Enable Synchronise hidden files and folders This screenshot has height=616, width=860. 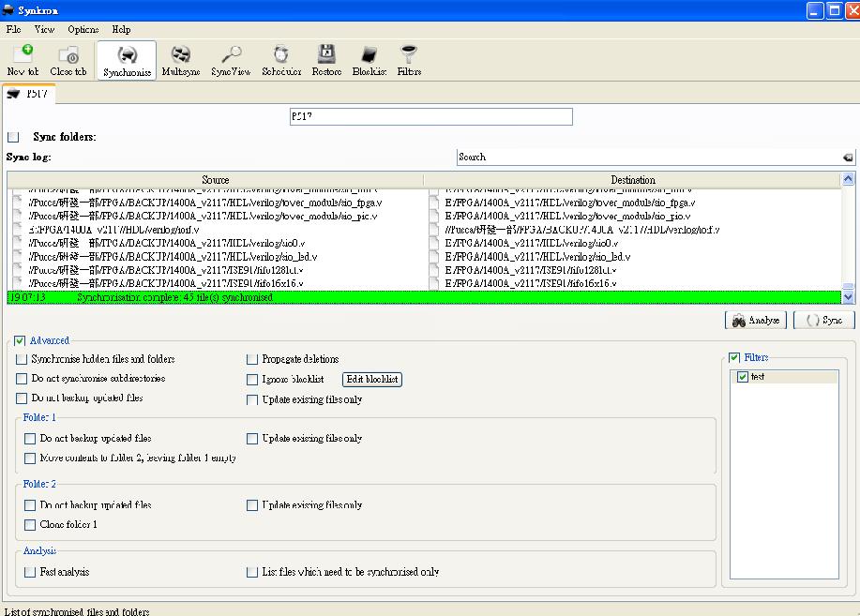22,359
